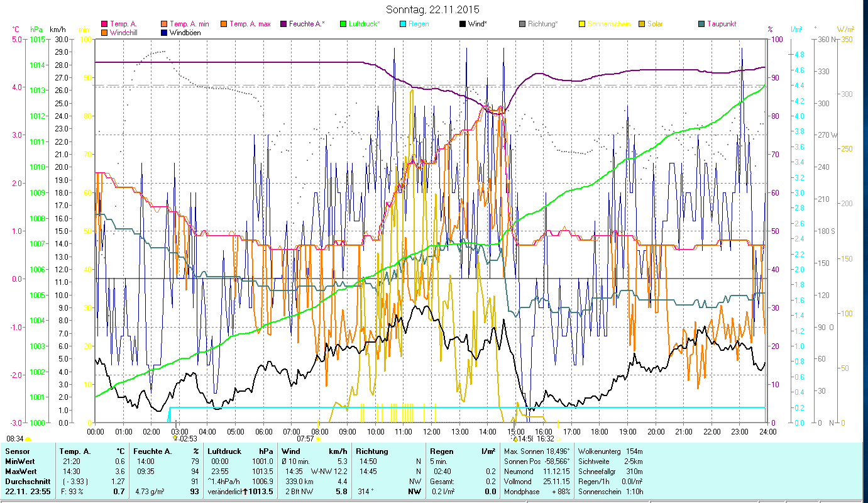Click the 'Richtung' column header in the table
The height and width of the screenshot is (503, 868).
point(372,451)
